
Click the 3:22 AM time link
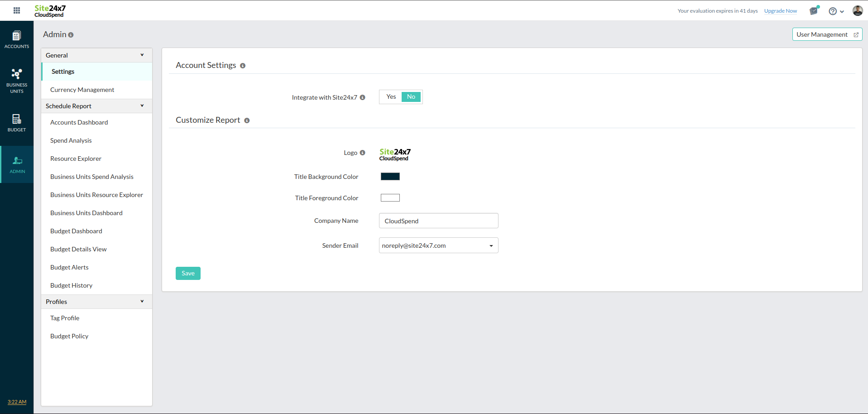click(17, 402)
